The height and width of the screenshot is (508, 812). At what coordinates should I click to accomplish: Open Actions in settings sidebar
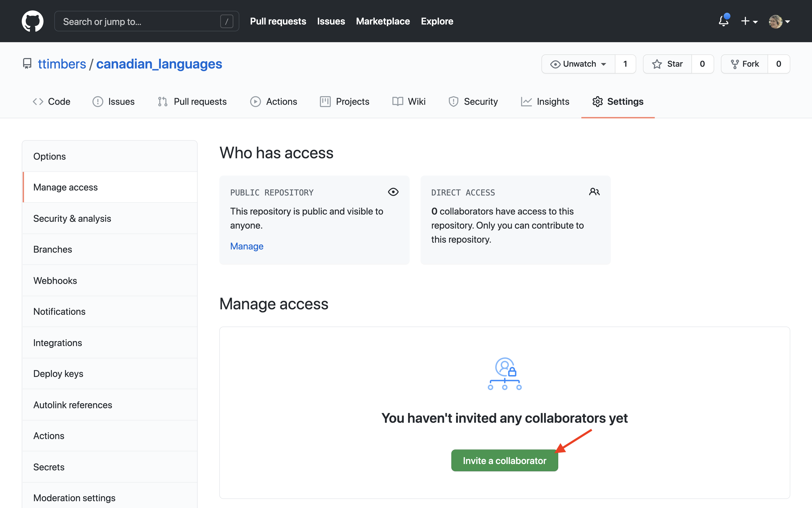click(110, 436)
